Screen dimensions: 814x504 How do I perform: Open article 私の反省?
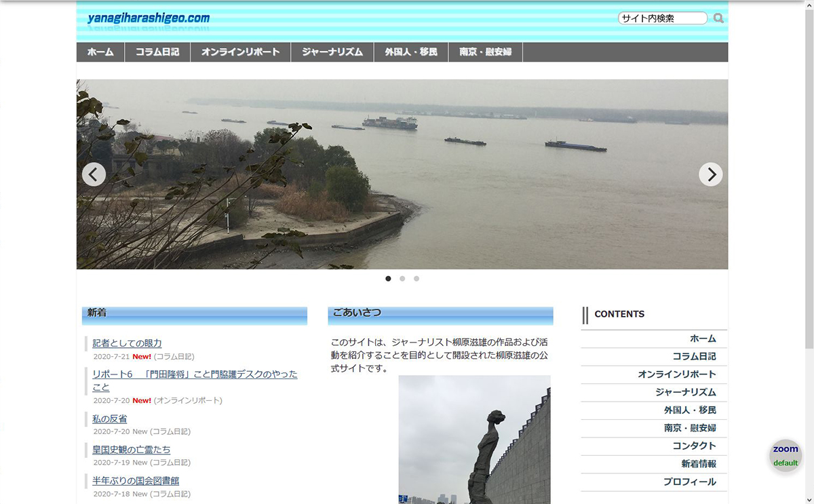click(x=110, y=419)
